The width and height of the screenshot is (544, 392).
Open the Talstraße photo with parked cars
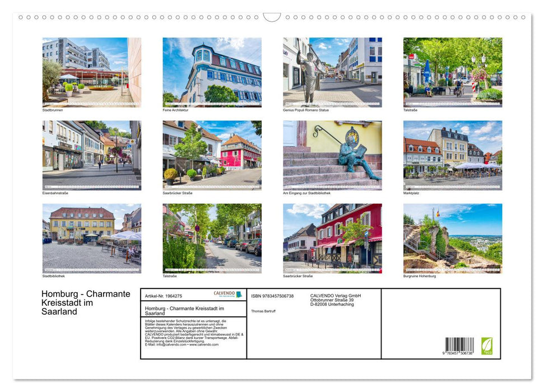pos(212,238)
